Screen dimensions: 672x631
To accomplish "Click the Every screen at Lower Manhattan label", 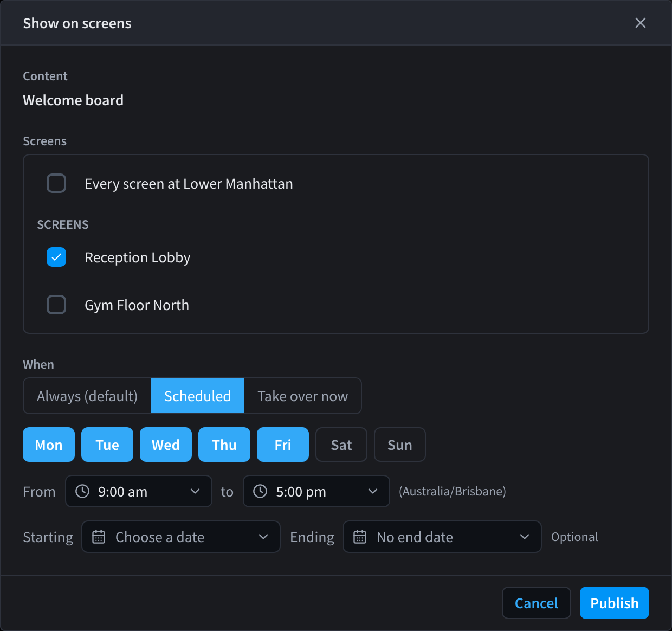I will tap(189, 184).
